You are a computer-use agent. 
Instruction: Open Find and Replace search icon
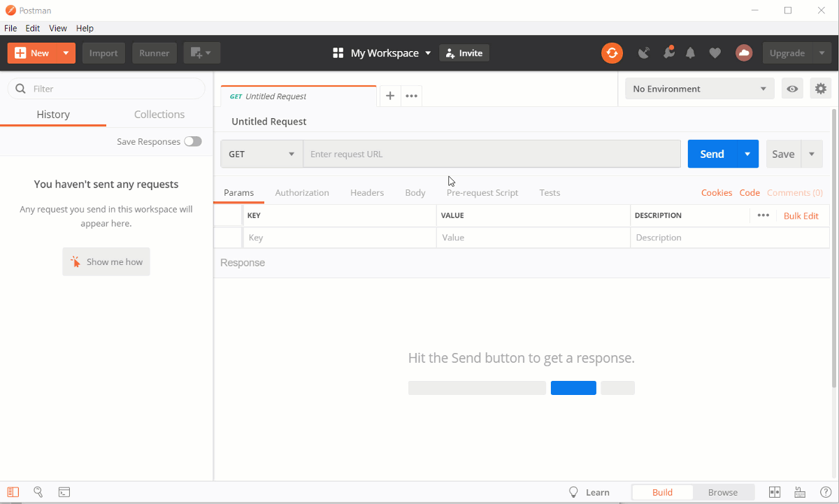38,492
